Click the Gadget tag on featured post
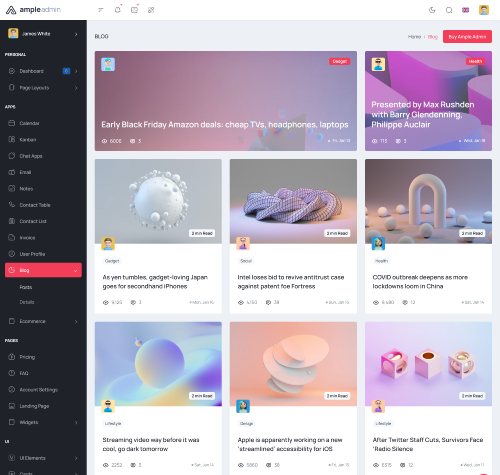This screenshot has width=500, height=475. point(340,61)
